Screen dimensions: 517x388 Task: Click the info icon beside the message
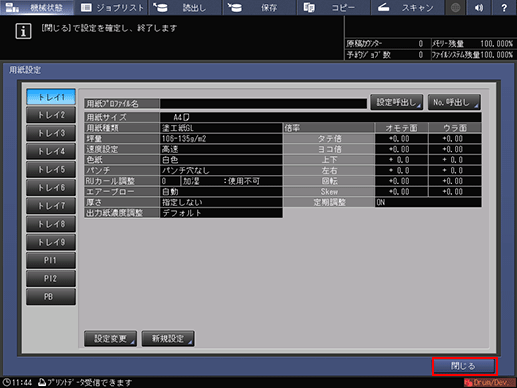point(23,31)
